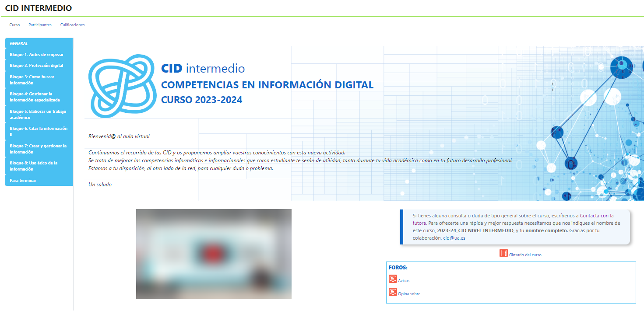644x314 pixels.
Task: Open the Glosario del curso link
Action: coord(525,255)
